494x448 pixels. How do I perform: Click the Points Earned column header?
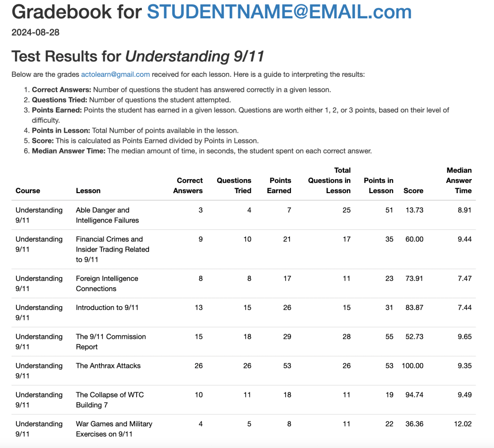tap(279, 185)
